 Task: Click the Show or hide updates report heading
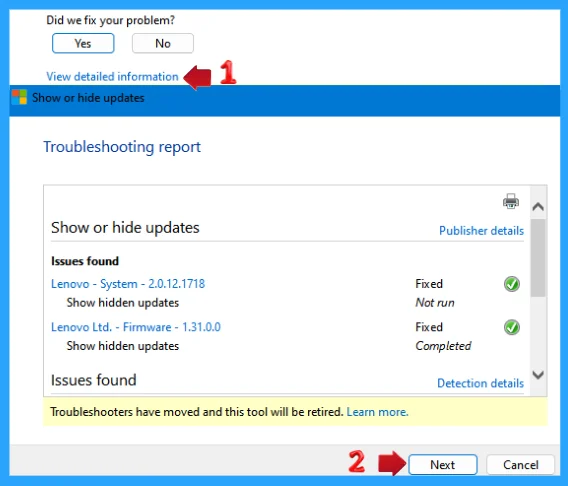point(125,227)
